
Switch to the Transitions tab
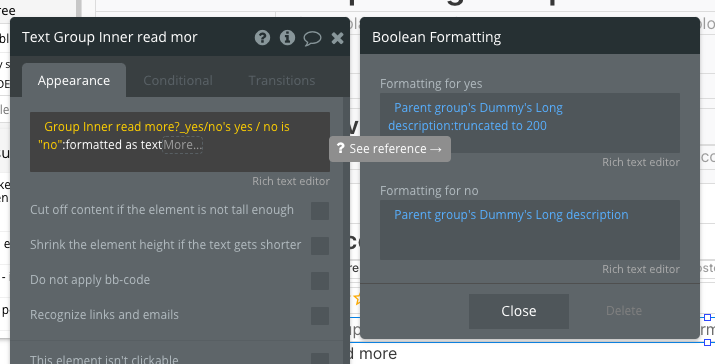tap(282, 80)
